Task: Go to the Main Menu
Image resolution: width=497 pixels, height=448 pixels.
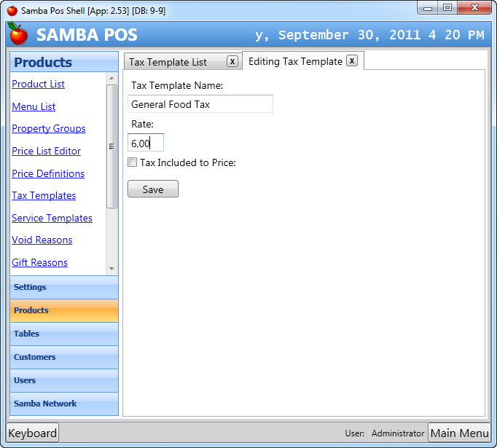Action: tap(459, 433)
